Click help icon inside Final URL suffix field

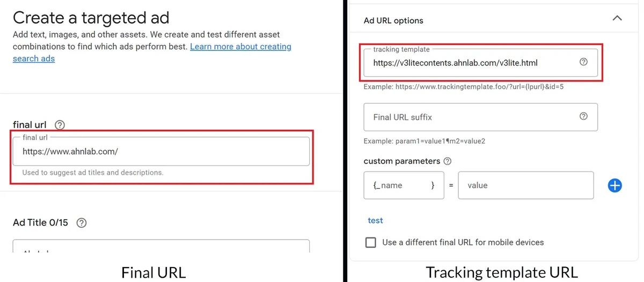coord(584,116)
